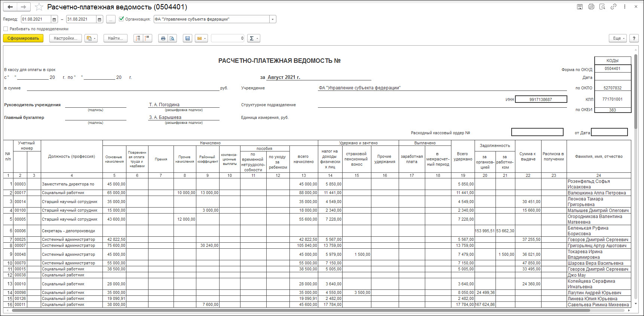Open calendar for period end date
The width and height of the screenshot is (644, 316).
(x=99, y=19)
